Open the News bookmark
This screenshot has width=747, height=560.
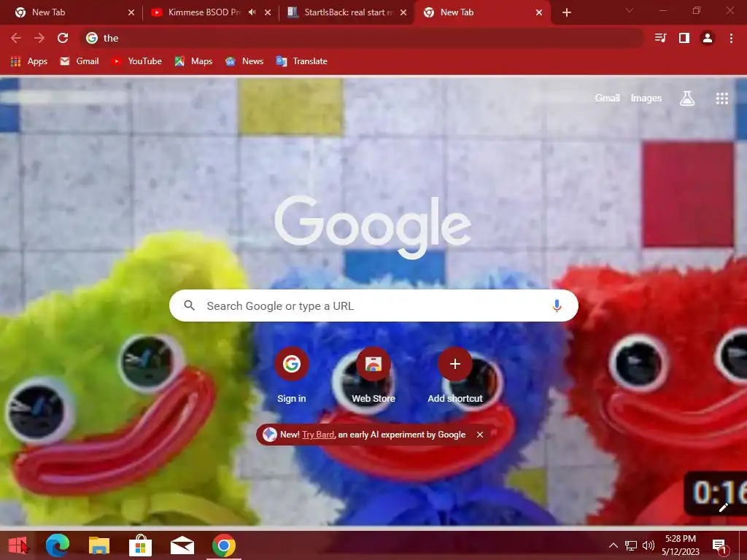(x=244, y=61)
